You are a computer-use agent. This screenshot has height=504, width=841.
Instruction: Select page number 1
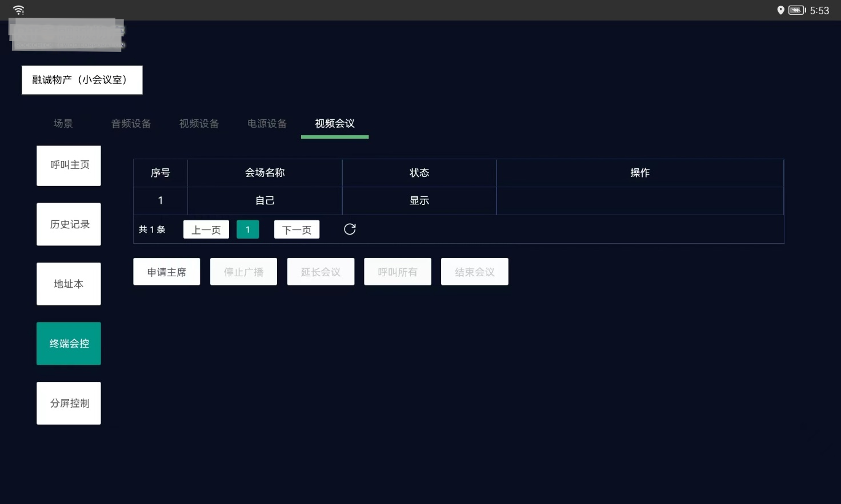tap(247, 229)
